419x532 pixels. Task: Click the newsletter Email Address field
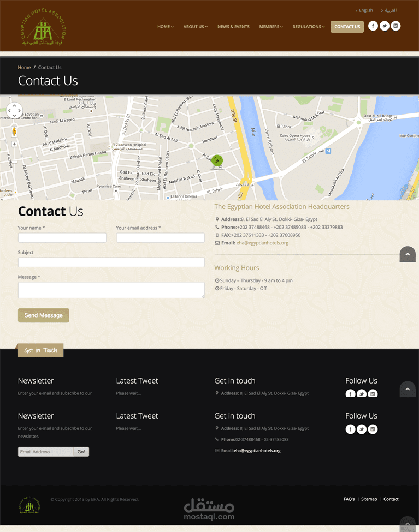pos(45,452)
